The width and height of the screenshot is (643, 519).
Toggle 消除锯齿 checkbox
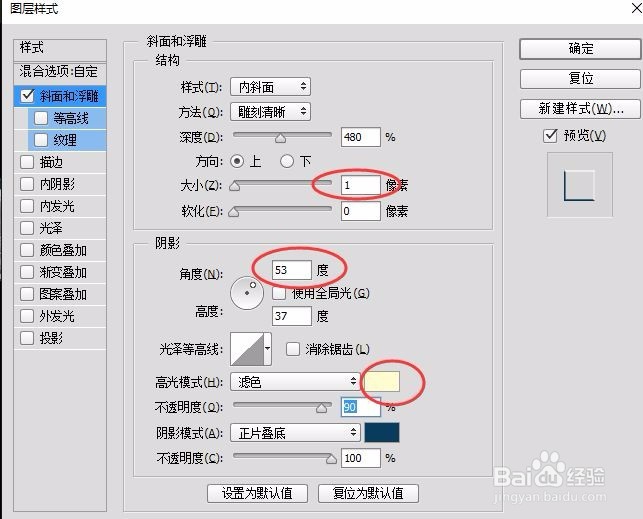pyautogui.click(x=293, y=349)
